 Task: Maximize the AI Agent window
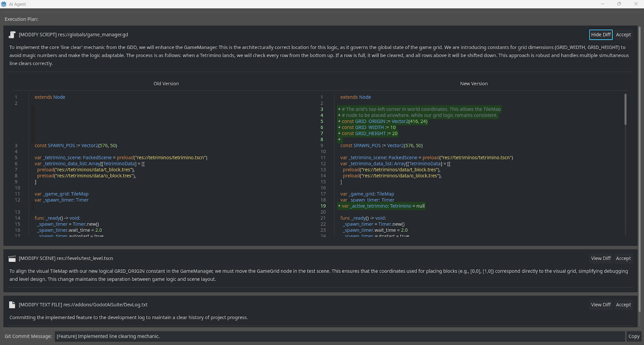point(619,4)
